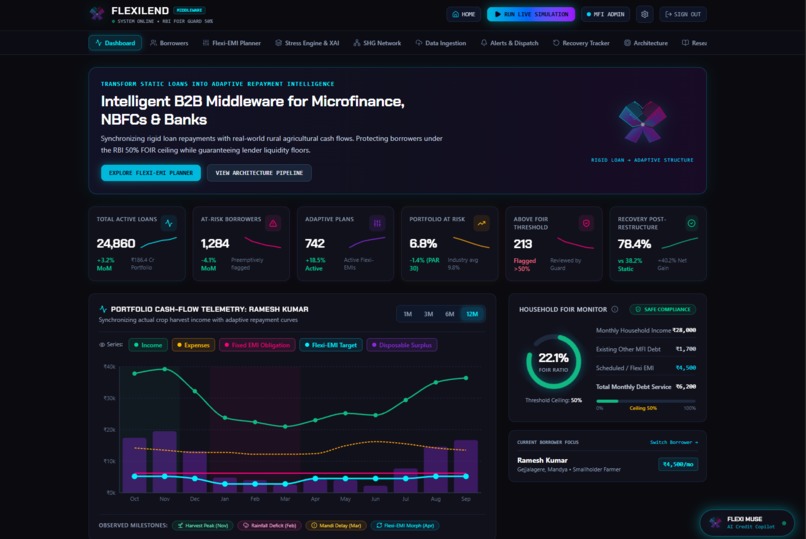This screenshot has height=539, width=806.
Task: Click the Middleware badge next to FlexiLend
Action: pyautogui.click(x=189, y=10)
